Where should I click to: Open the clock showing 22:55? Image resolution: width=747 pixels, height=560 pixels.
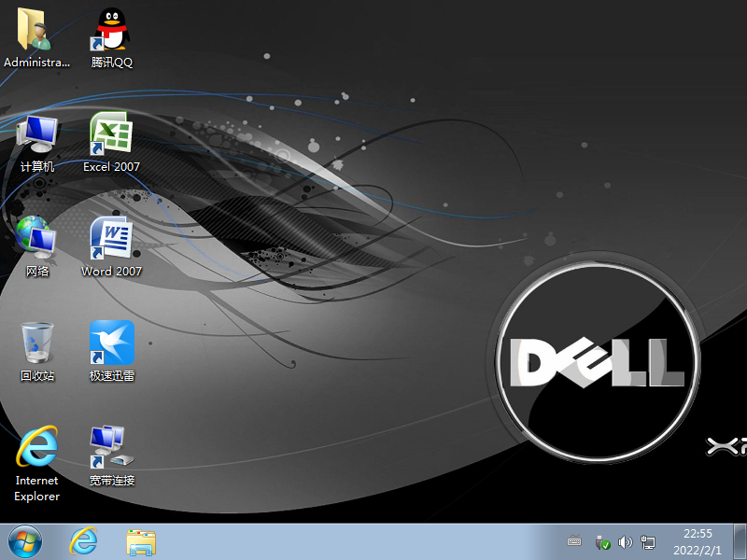point(698,541)
